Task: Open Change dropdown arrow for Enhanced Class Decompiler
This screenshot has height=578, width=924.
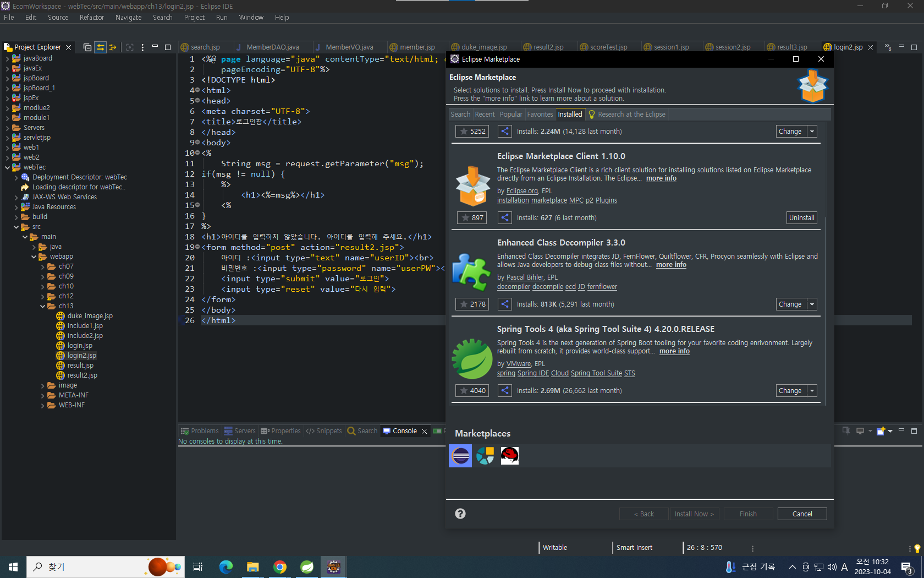Action: pyautogui.click(x=812, y=304)
